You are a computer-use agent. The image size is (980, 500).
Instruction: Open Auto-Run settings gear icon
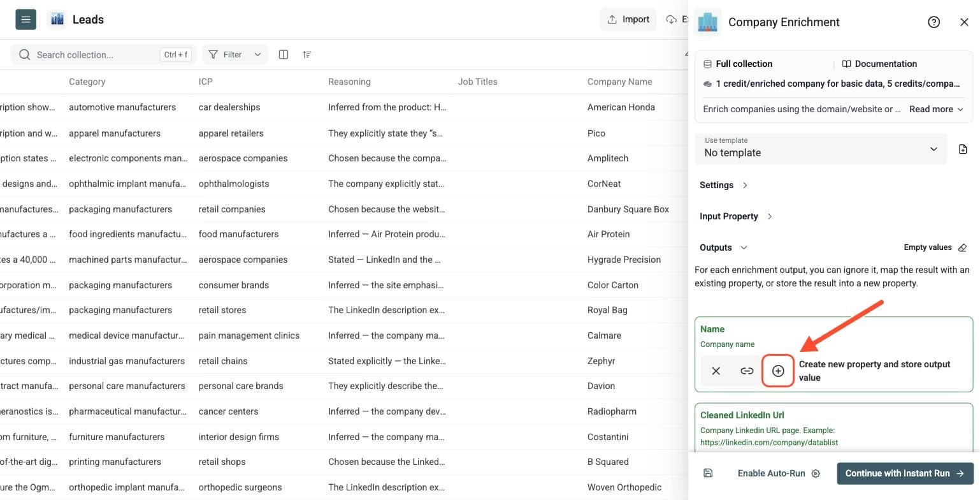(x=816, y=473)
